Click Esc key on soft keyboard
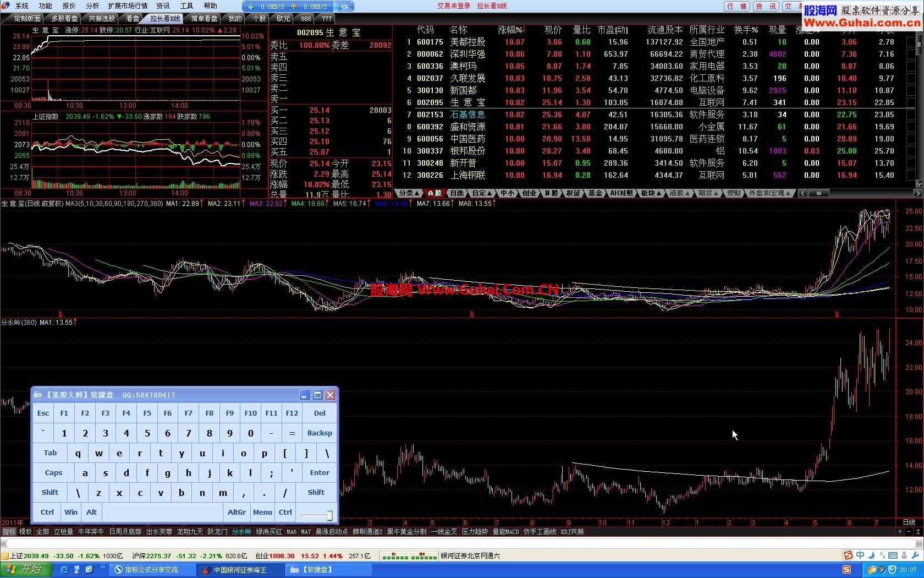The image size is (924, 578). click(43, 413)
